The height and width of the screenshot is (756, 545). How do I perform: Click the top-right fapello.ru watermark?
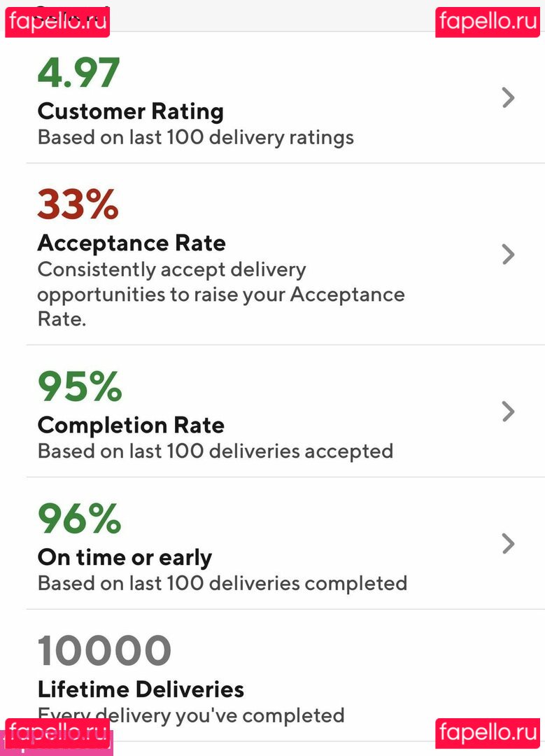[488, 22]
